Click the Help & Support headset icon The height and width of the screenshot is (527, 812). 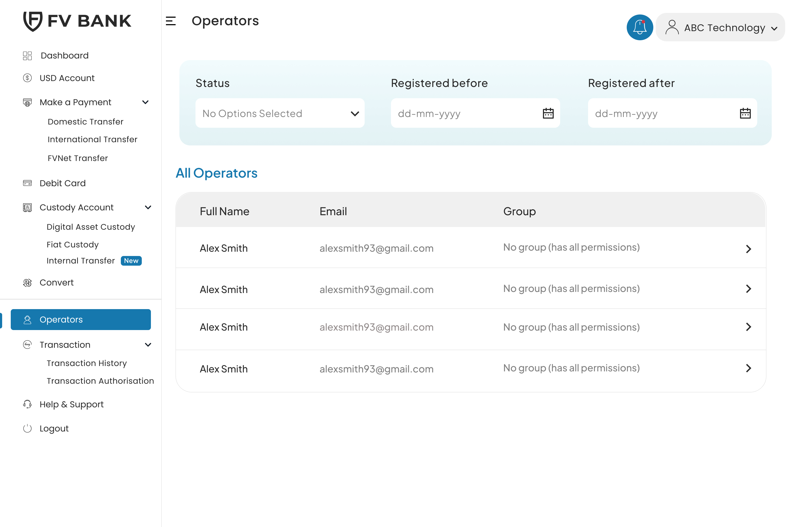point(27,404)
